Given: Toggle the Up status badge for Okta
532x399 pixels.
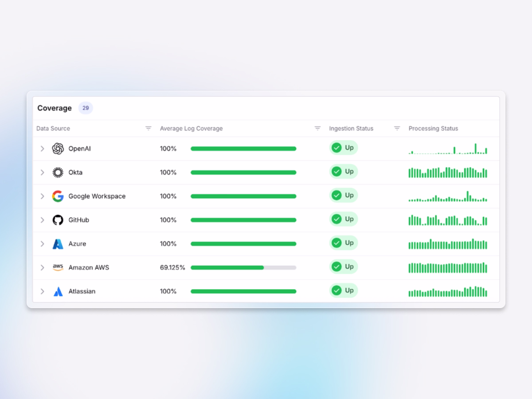Looking at the screenshot, I should tap(343, 172).
